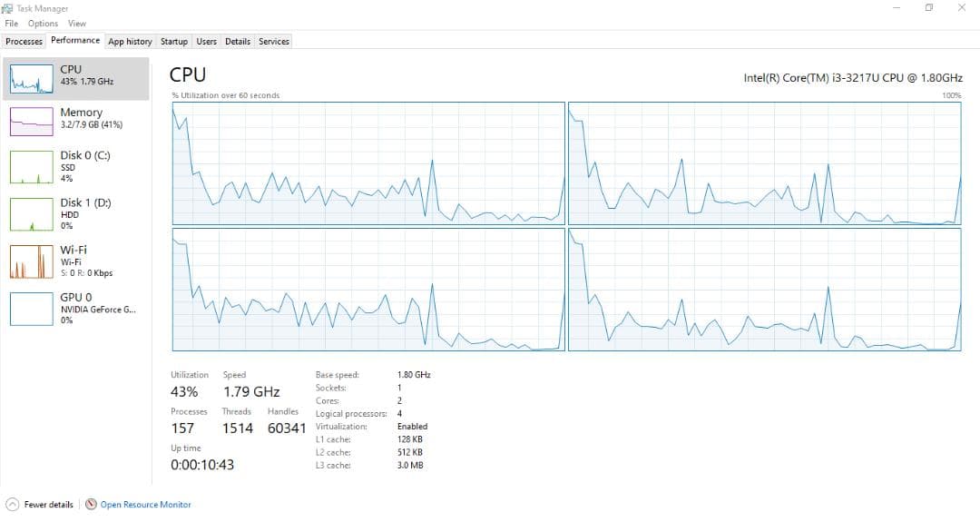Open the View menu
Screen dimensions: 980x522
77,24
